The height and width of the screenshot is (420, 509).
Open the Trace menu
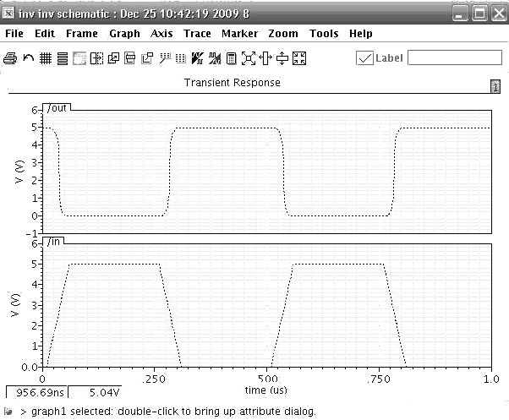click(197, 34)
